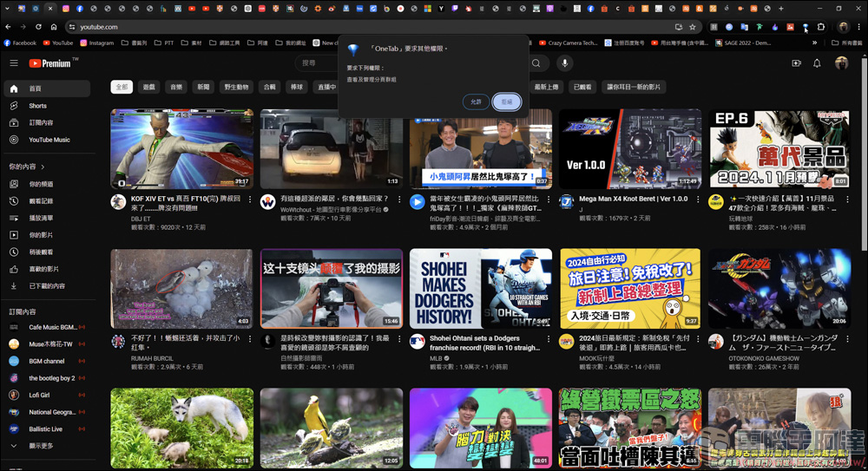
Task: Allow the OneTab permission request with 允許
Action: (476, 101)
